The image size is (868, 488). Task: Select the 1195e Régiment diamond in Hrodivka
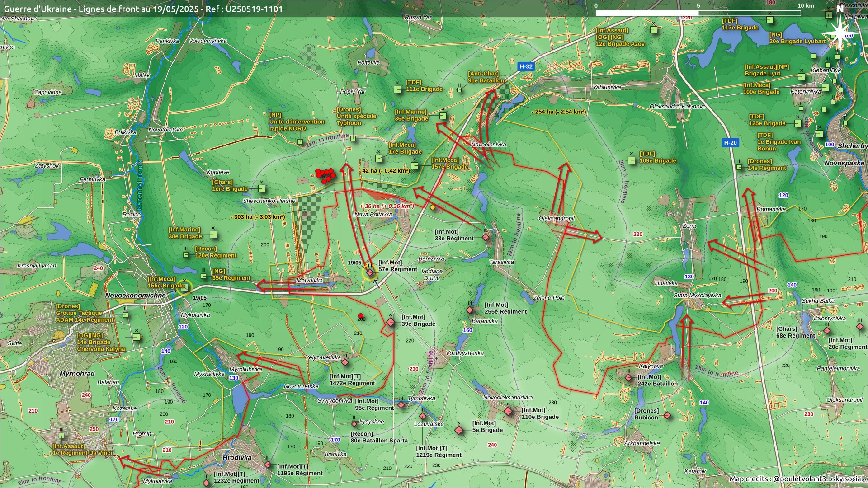(268, 465)
